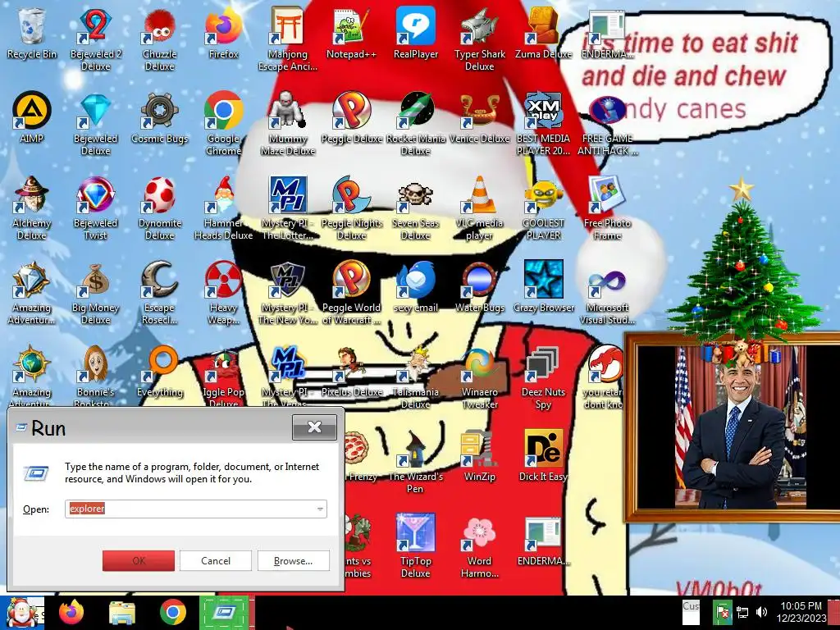
Task: Open Big Money Deluxe icon
Action: click(x=95, y=293)
